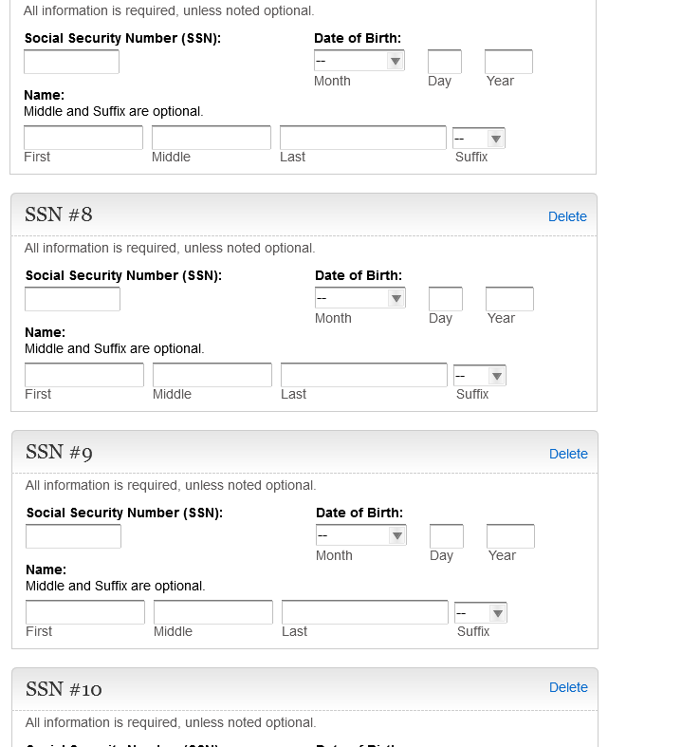Image resolution: width=700 pixels, height=747 pixels.
Task: Click Year field in SSN #9 section
Action: coord(510,536)
